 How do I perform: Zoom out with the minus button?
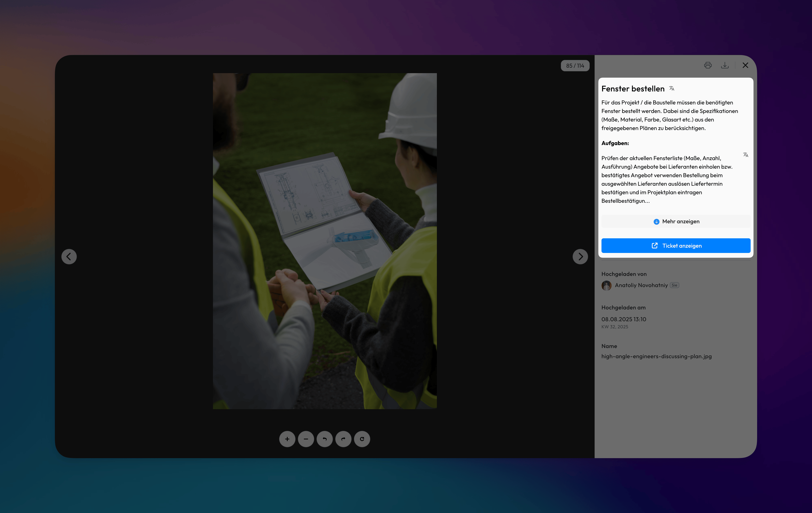point(306,439)
